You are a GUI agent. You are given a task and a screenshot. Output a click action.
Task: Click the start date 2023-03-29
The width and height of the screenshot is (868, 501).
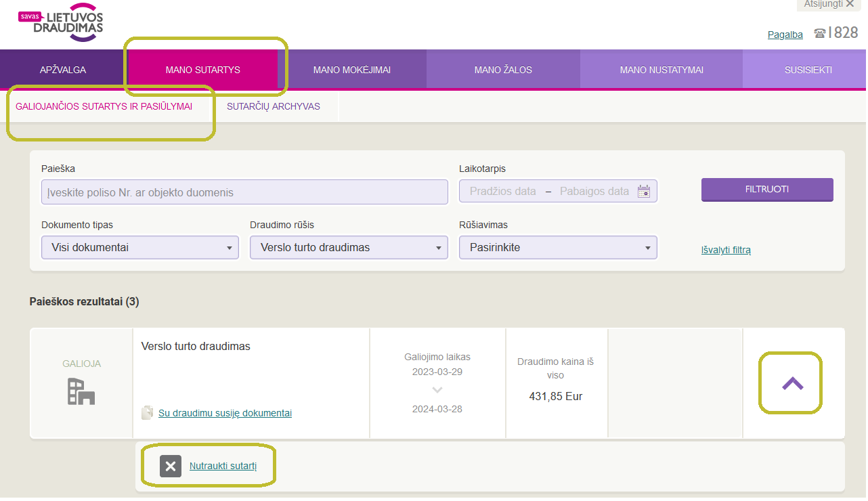pos(437,372)
